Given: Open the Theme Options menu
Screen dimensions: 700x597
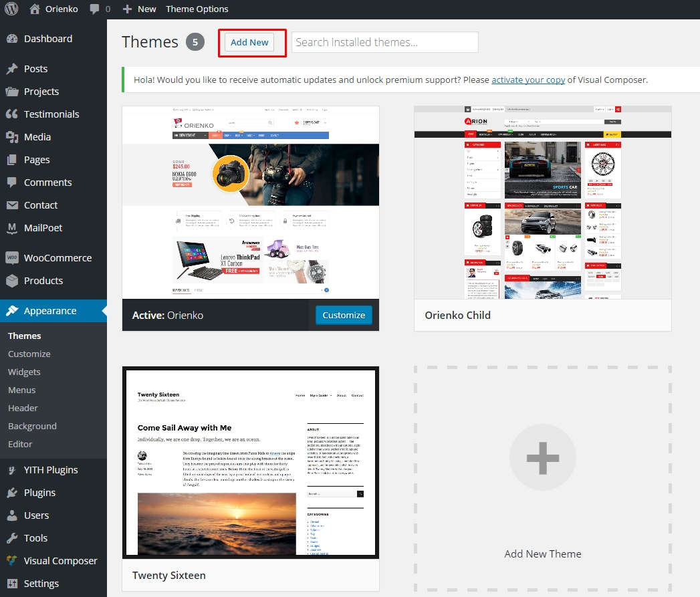Looking at the screenshot, I should [x=197, y=9].
